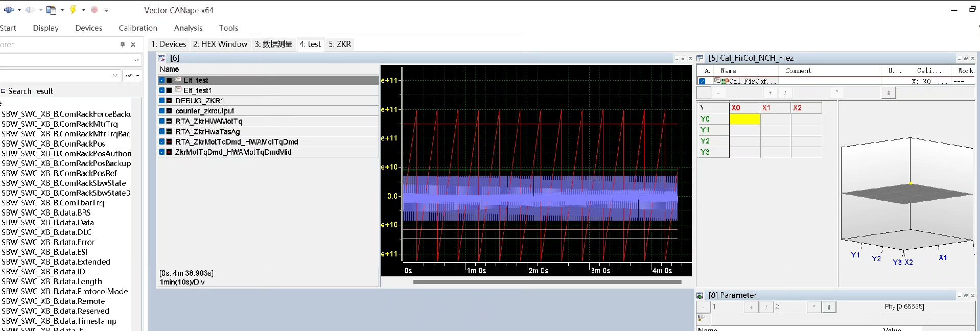The height and width of the screenshot is (331, 980).
Task: Open the ab* search mode dropdown
Action: click(x=132, y=76)
